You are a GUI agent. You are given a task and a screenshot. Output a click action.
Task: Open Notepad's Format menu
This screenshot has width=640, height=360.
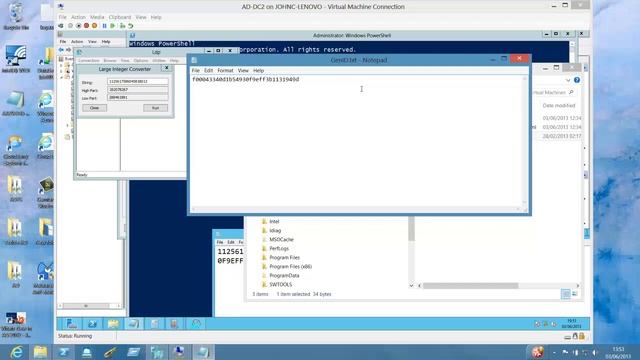click(225, 70)
